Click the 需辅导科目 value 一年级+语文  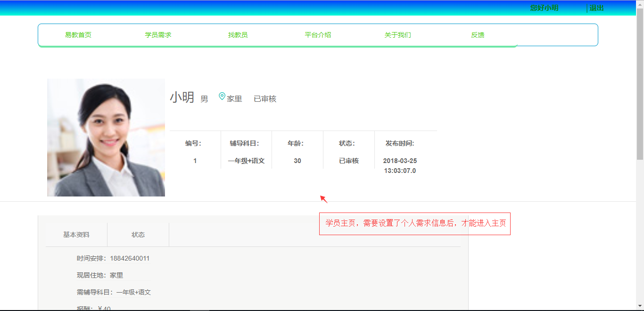[x=134, y=292]
